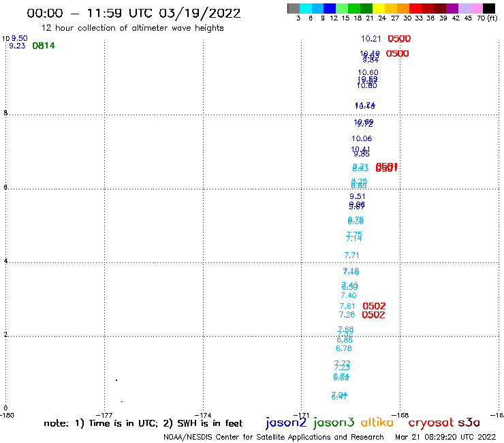504x443 pixels.
Task: Click the latitude axis label 2
Action: [x=5, y=335]
